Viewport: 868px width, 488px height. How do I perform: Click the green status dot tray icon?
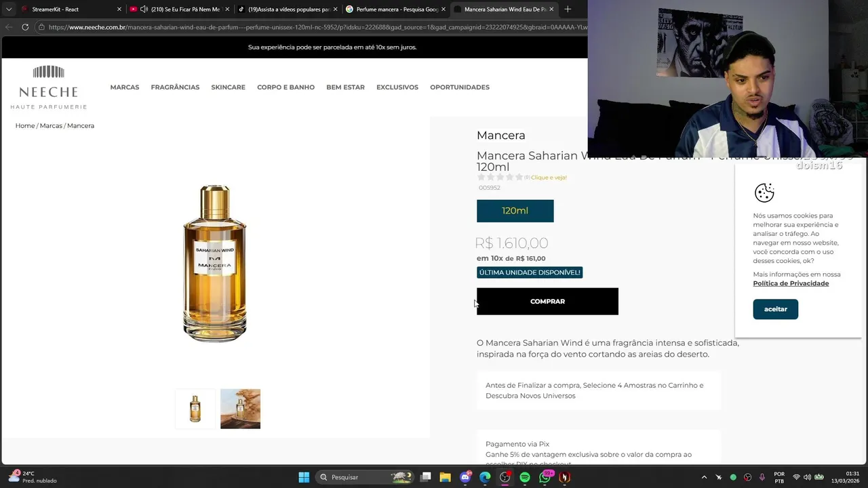coord(733,477)
